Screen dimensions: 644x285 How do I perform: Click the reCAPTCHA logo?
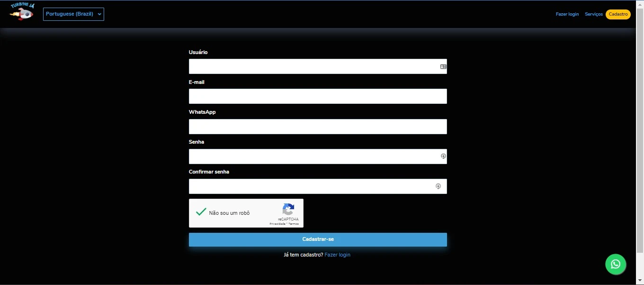(x=288, y=209)
